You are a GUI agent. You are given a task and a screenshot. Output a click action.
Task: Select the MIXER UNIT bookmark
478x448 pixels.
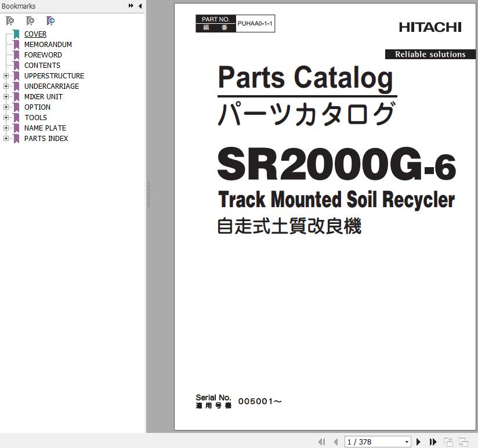tap(44, 97)
